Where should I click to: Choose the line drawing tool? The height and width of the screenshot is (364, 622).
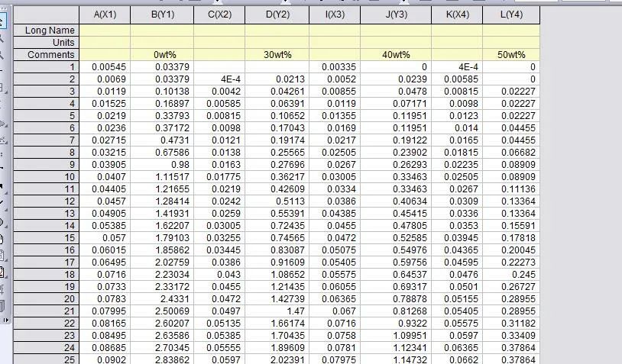pyautogui.click(x=2, y=202)
